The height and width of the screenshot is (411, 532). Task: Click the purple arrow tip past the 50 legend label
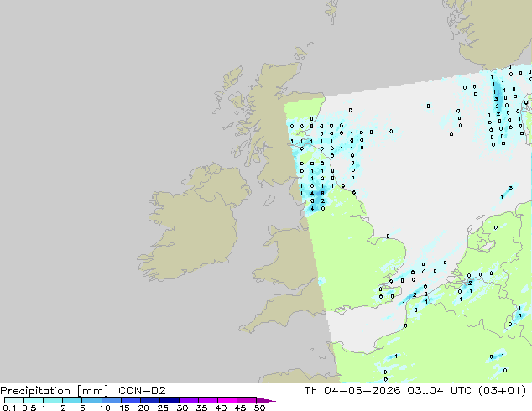[x=266, y=400]
